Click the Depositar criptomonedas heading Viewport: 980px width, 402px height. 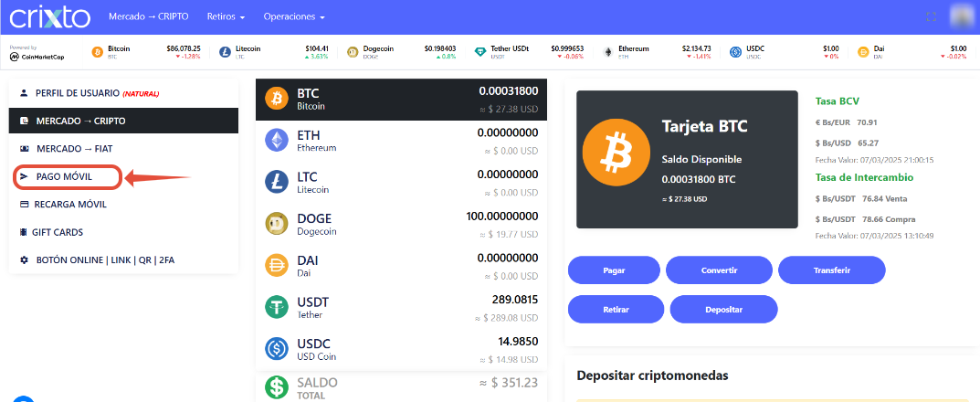[652, 376]
